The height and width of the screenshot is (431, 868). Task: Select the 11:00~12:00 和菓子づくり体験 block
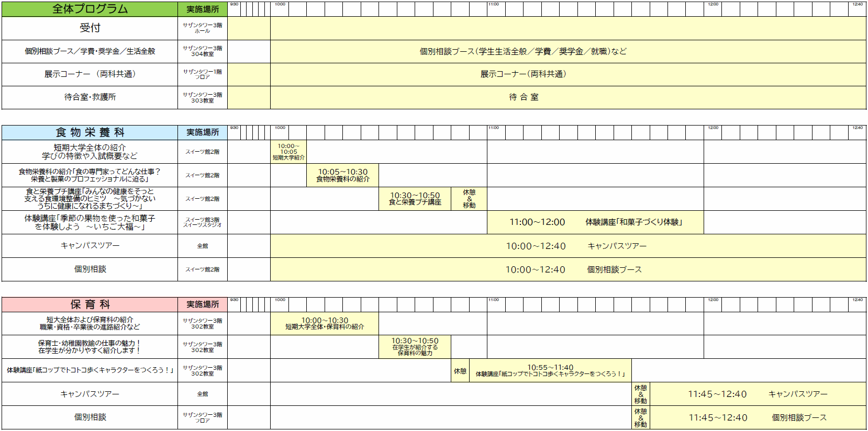[595, 222]
